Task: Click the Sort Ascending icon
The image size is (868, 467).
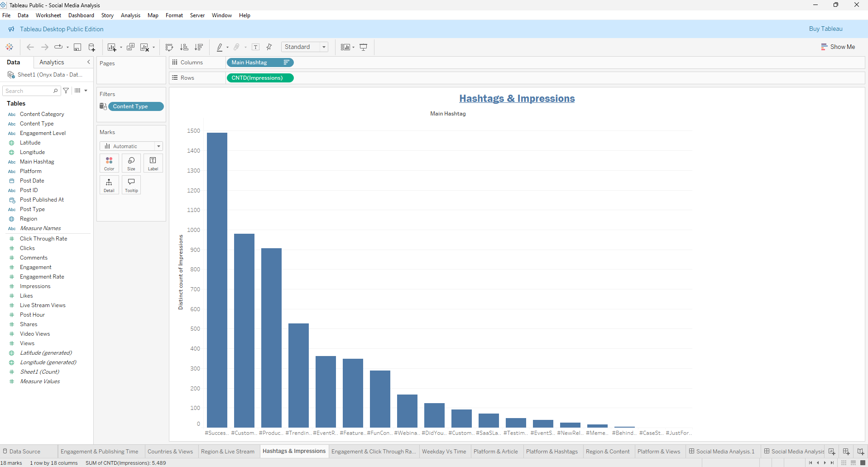Action: pyautogui.click(x=184, y=47)
